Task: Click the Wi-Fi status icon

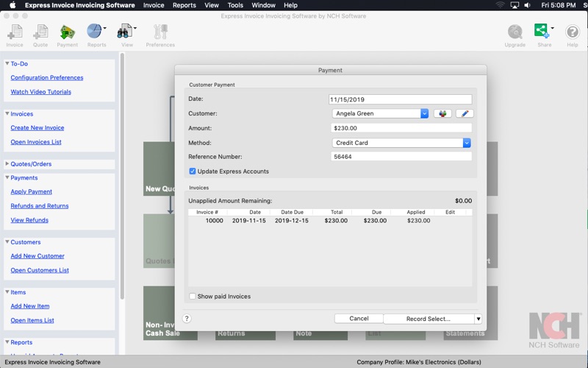Action: (500, 5)
